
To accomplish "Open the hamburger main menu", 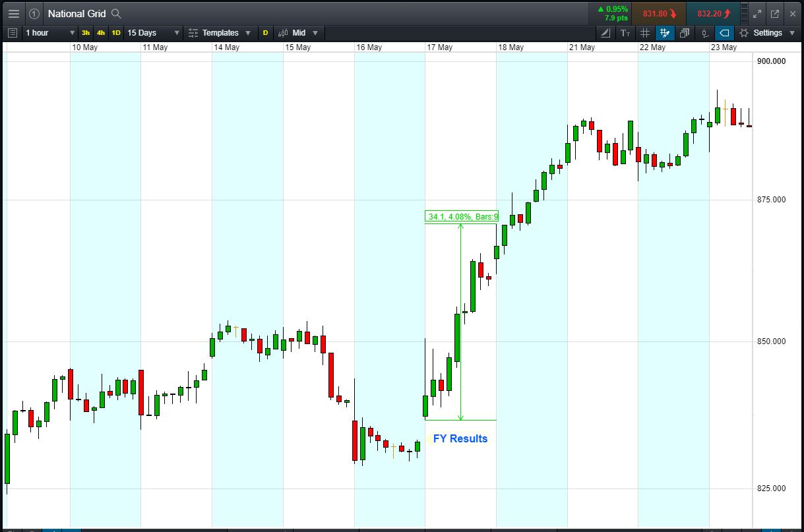I will click(x=13, y=13).
